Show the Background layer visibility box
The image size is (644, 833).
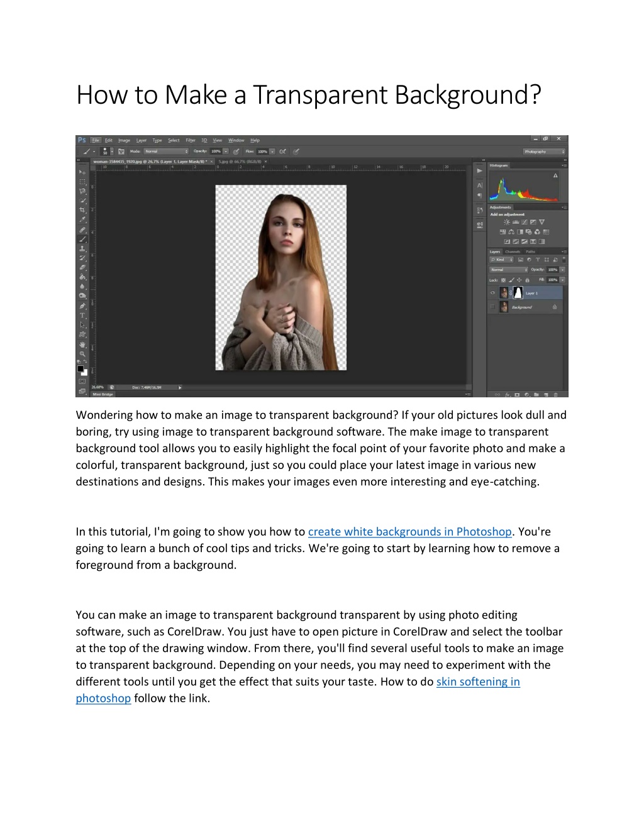(x=492, y=307)
